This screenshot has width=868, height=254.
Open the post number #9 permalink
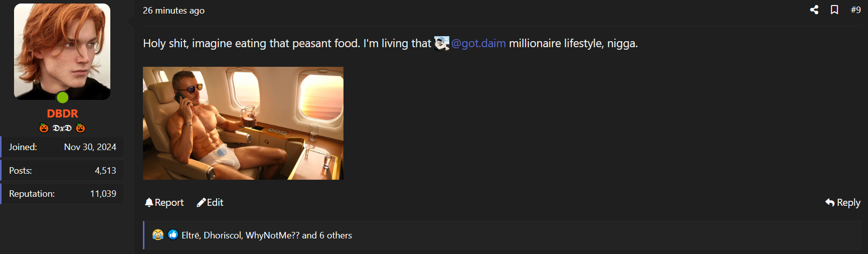[x=855, y=10]
